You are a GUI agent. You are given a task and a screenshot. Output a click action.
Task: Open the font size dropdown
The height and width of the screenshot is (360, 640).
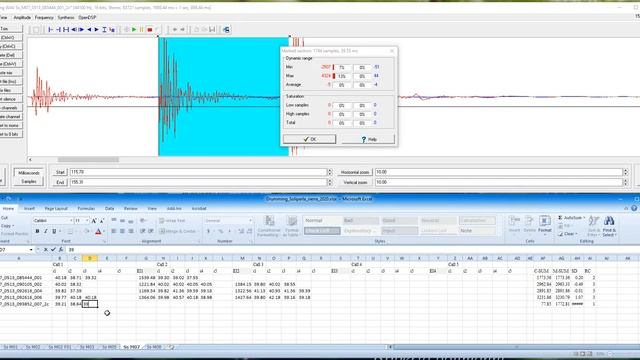[x=87, y=220]
